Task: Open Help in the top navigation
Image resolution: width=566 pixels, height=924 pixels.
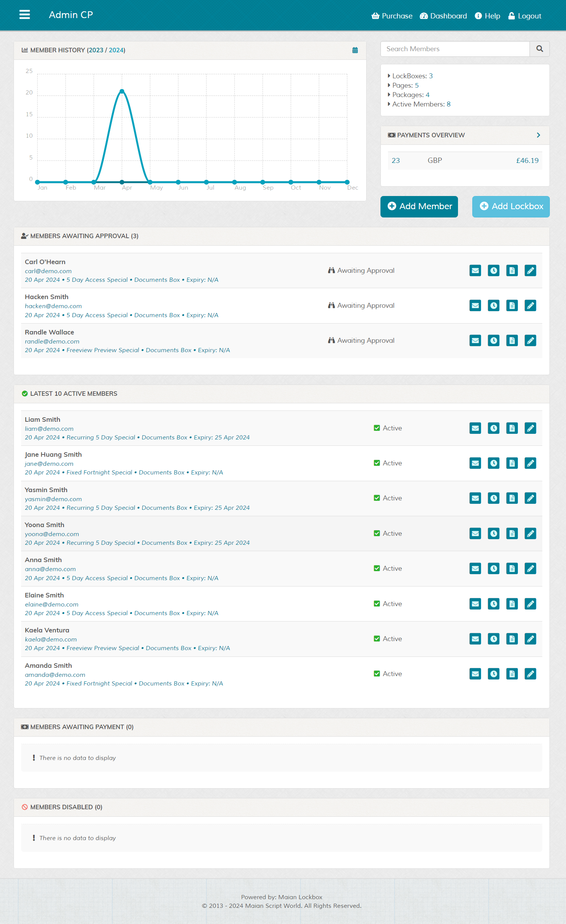Action: click(x=487, y=16)
